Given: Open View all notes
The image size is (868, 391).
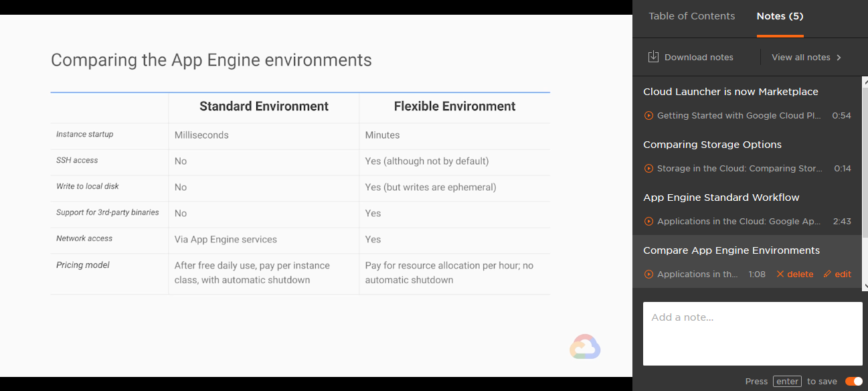Looking at the screenshot, I should point(801,58).
